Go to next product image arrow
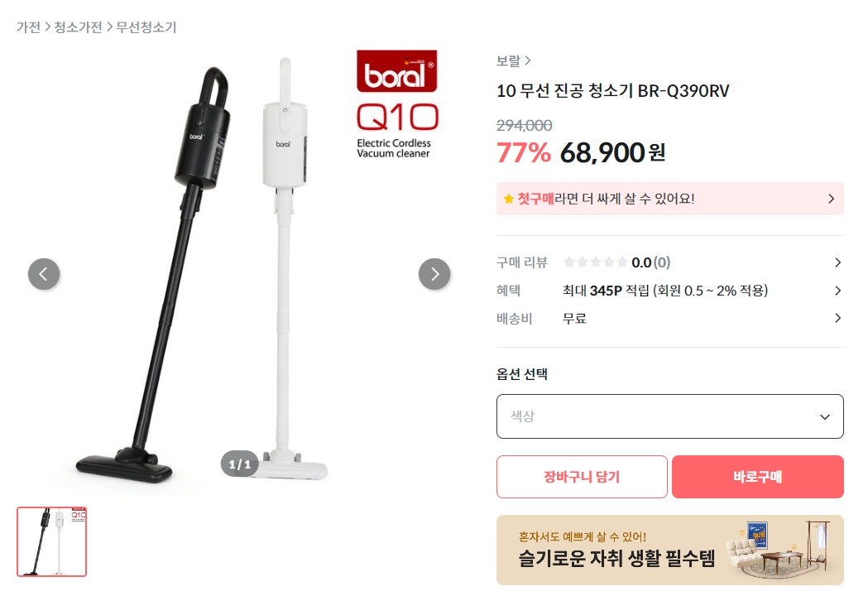The image size is (868, 601). (434, 274)
